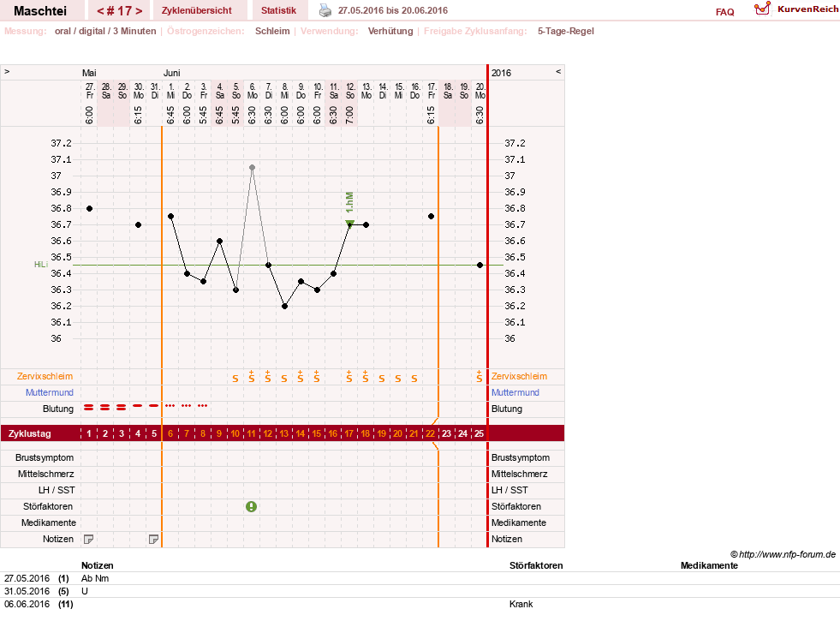Viewport: 840px width, 633px height.
Task: Select cycle day 1 in the Zyklustag row
Action: click(89, 433)
